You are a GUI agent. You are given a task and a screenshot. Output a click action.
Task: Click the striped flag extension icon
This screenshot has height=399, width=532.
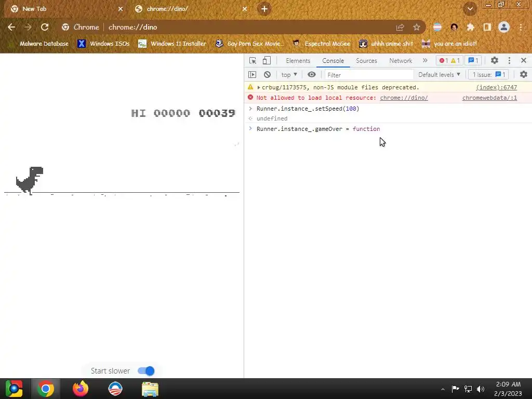point(437,27)
